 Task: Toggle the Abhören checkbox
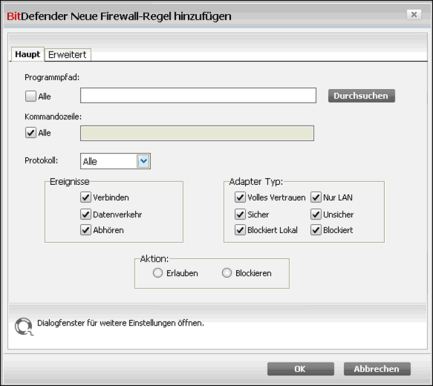click(86, 230)
